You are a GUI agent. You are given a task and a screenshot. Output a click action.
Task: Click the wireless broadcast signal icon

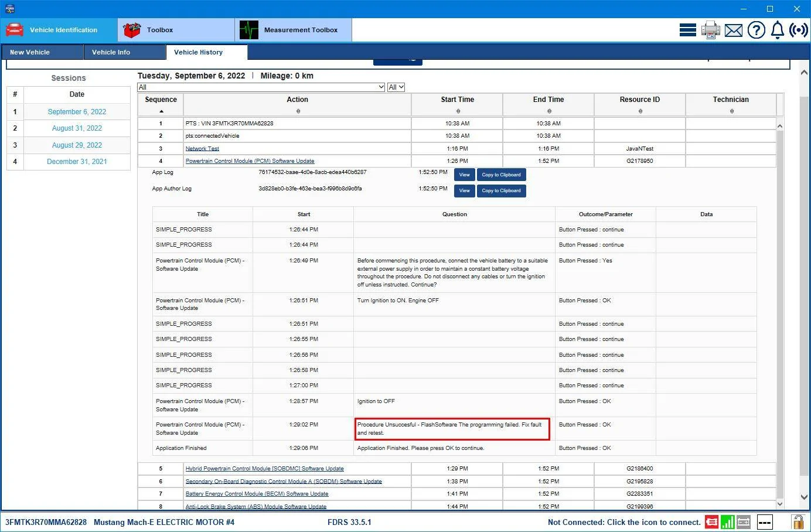(x=799, y=30)
